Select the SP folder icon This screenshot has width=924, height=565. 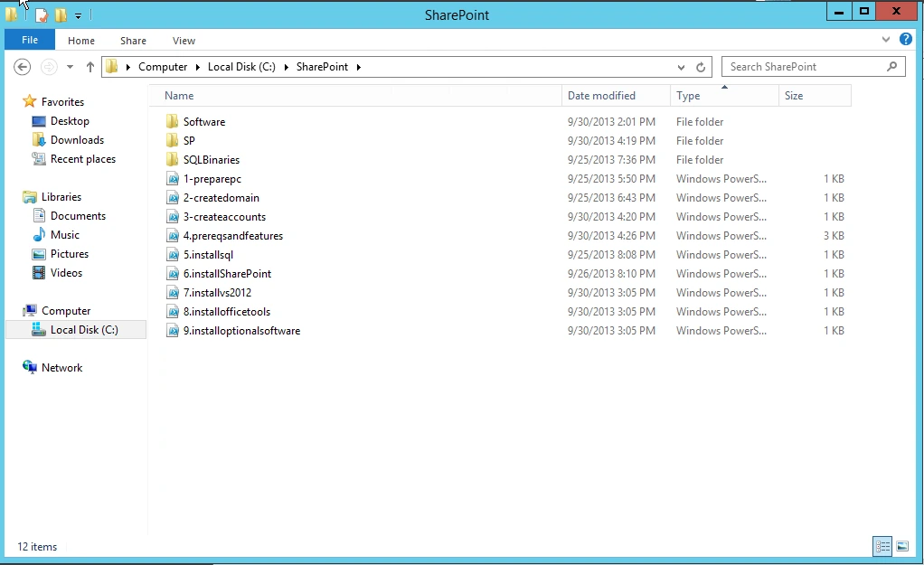[x=172, y=140]
